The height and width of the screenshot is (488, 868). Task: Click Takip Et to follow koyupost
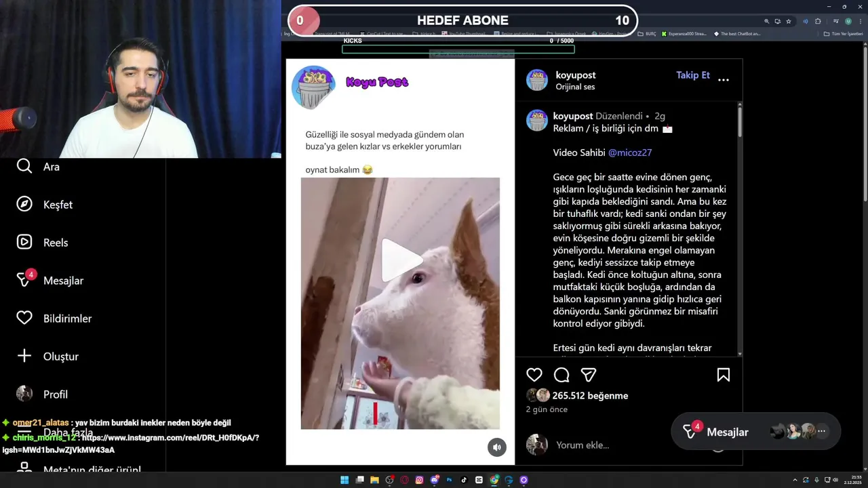pos(693,75)
